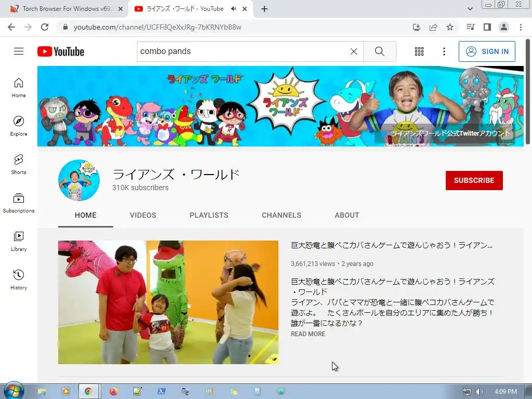Viewport: 532px width, 399px height.
Task: Select the '310K subscribers' text
Action: 140,188
